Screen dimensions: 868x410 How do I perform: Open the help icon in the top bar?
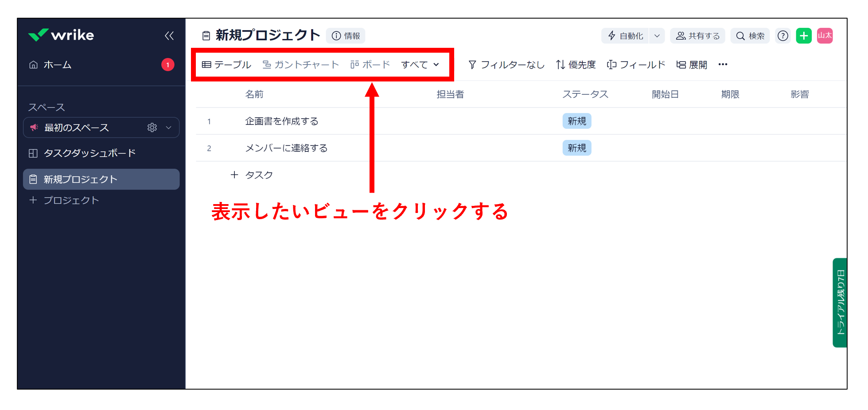click(x=782, y=36)
